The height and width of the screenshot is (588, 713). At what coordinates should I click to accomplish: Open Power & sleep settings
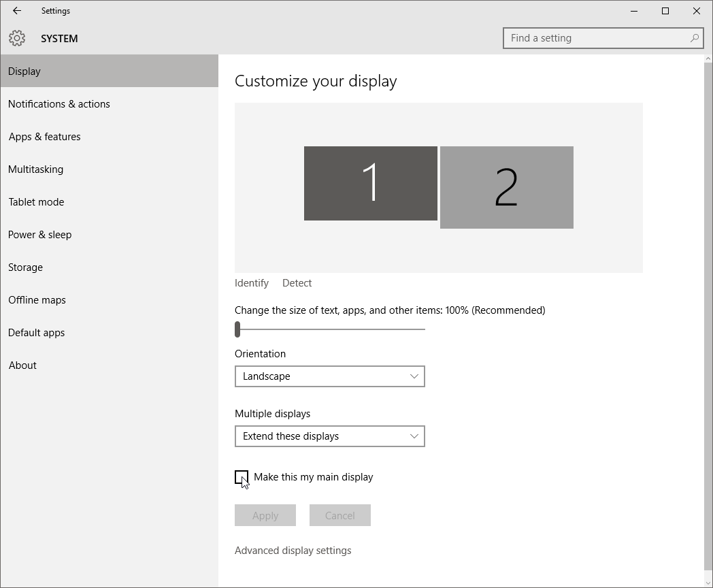click(109, 235)
